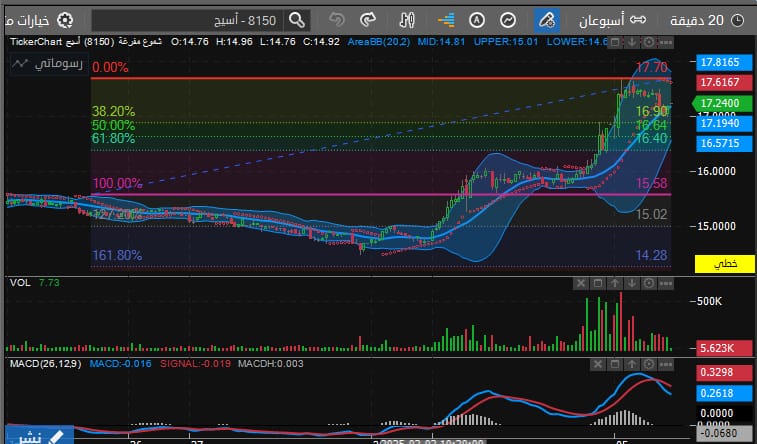
Task: Click the نشر publish button
Action: tap(33, 436)
